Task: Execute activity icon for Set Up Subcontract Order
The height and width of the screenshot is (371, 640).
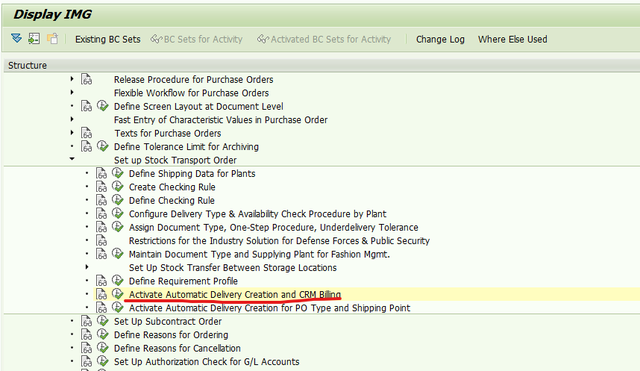Action: [x=102, y=321]
